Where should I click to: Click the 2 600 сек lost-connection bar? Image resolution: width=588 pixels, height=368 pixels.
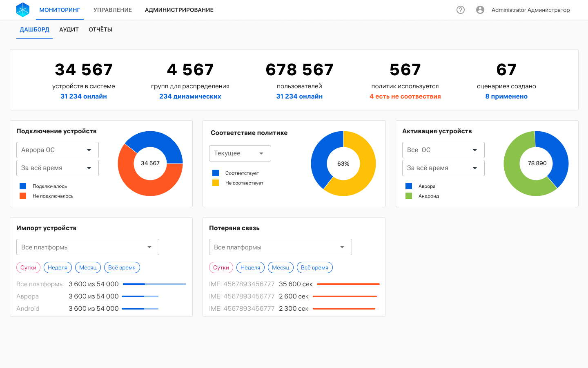click(x=345, y=296)
